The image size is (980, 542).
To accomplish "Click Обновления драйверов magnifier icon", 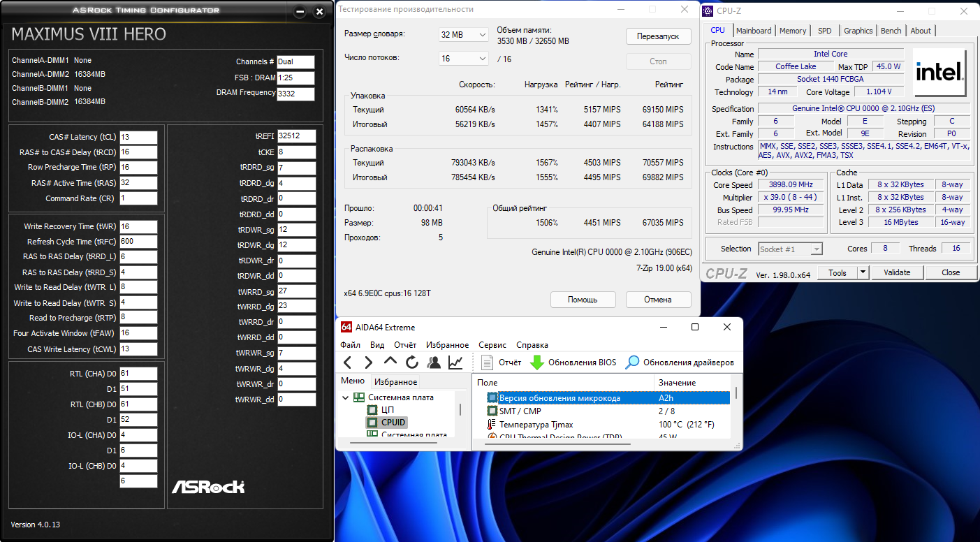I will tap(632, 362).
